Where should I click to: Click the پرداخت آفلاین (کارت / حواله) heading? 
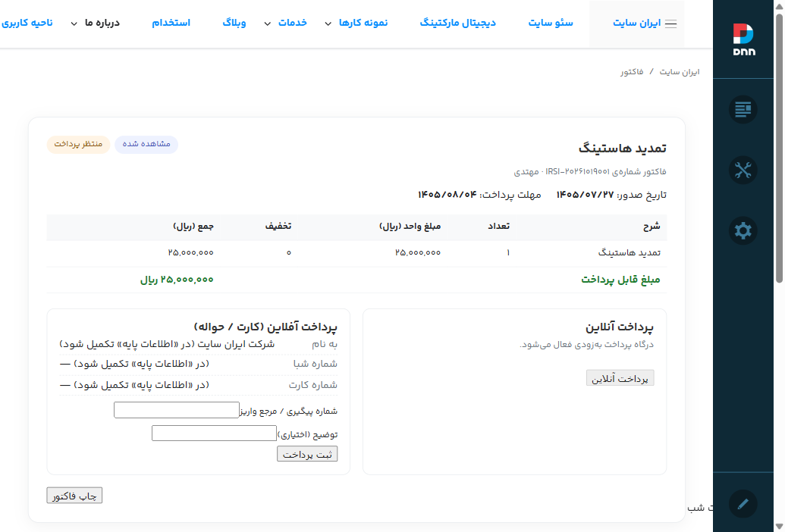click(x=265, y=327)
